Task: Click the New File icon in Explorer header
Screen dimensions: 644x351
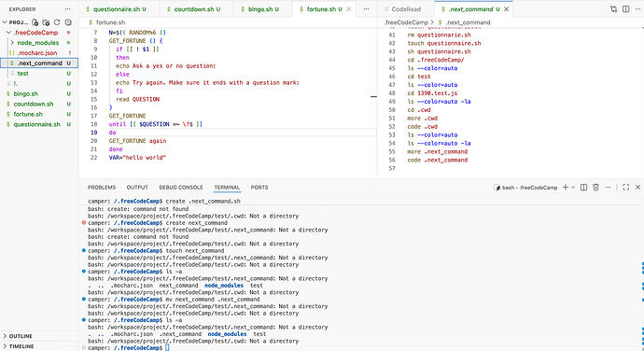Action: point(35,22)
